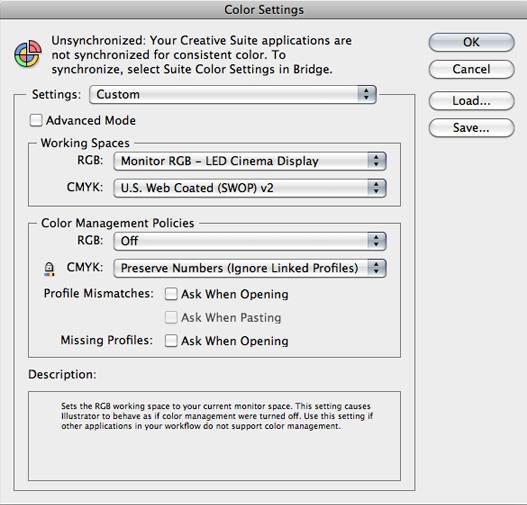This screenshot has height=505, width=527.
Task: Open the Settings dropdown showing Custom
Action: (233, 94)
